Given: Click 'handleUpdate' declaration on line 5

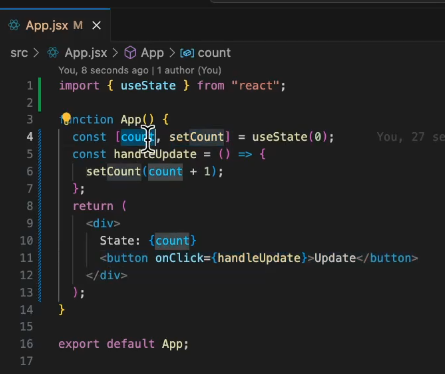Looking at the screenshot, I should click(155, 154).
